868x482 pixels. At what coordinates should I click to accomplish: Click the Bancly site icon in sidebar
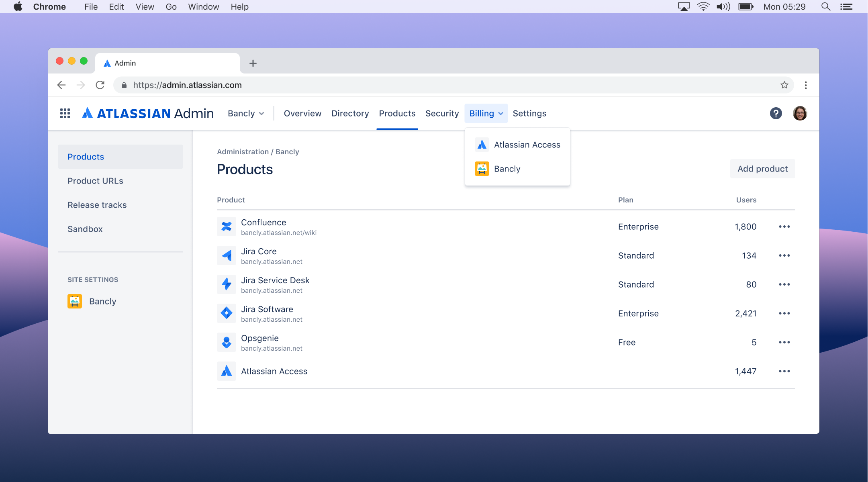click(x=75, y=301)
